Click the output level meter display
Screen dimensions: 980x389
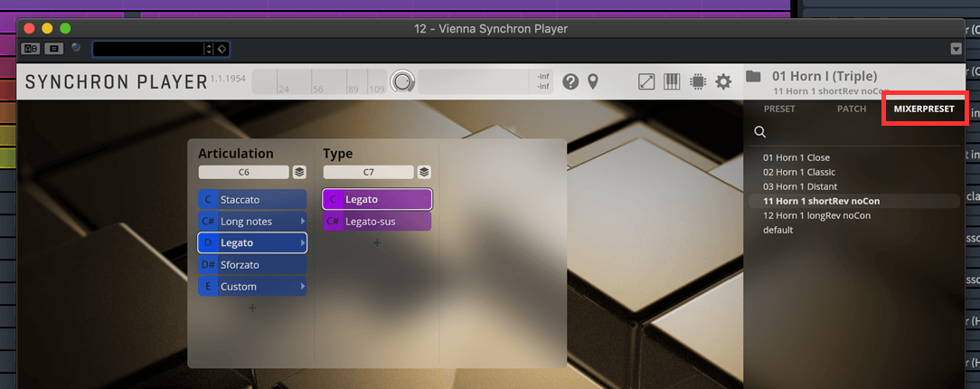pyautogui.click(x=485, y=82)
